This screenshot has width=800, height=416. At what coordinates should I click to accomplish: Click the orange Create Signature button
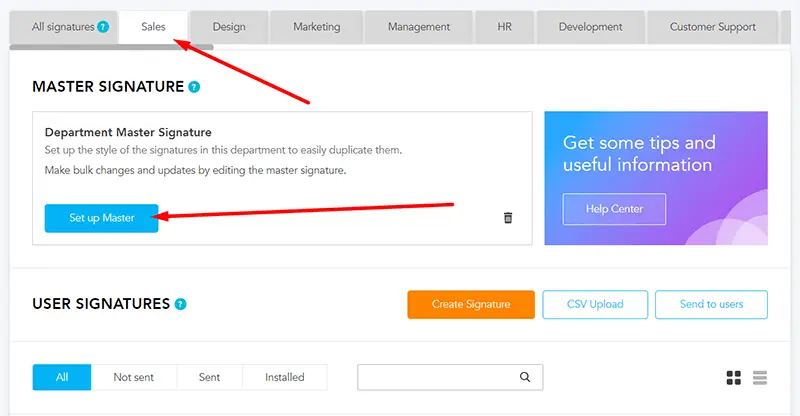pyautogui.click(x=471, y=305)
